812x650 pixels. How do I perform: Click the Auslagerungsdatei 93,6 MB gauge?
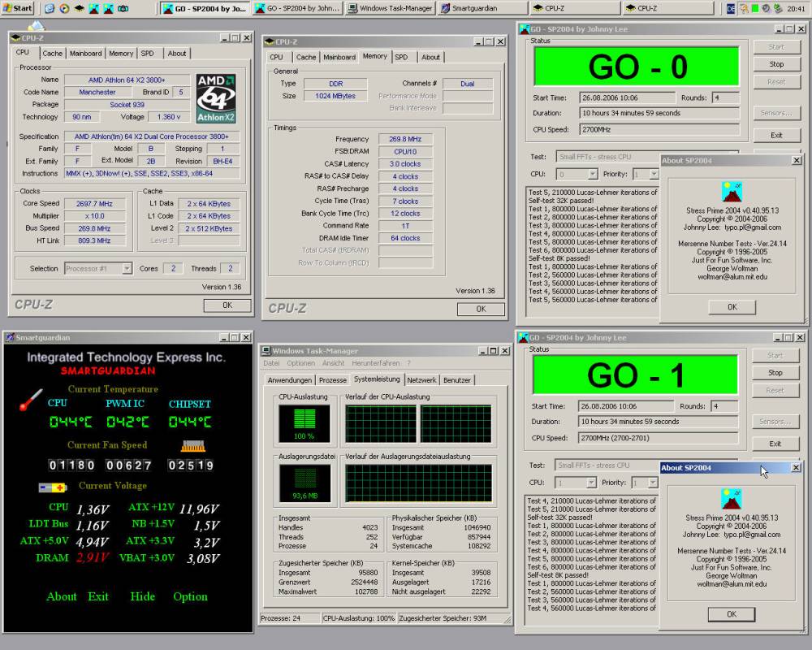click(304, 483)
